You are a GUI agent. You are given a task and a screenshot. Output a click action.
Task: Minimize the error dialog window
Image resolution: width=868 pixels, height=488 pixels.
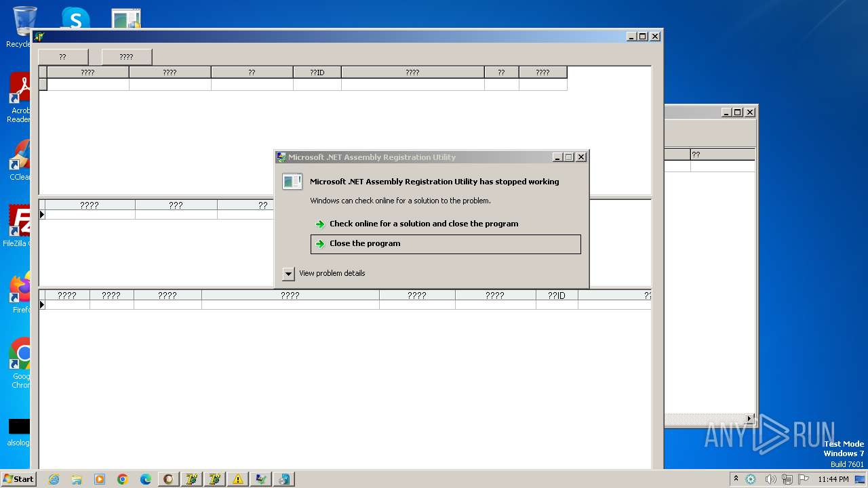[x=557, y=157]
